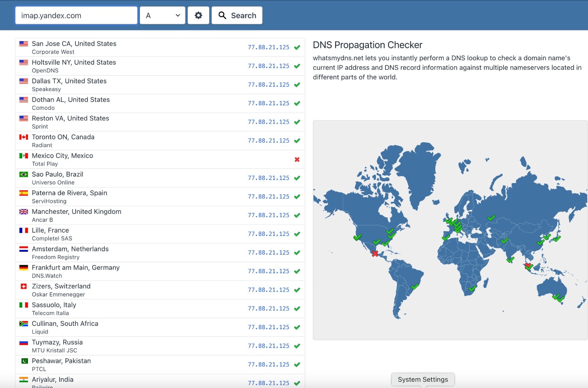Open the record type dropdown showing A

(x=162, y=15)
